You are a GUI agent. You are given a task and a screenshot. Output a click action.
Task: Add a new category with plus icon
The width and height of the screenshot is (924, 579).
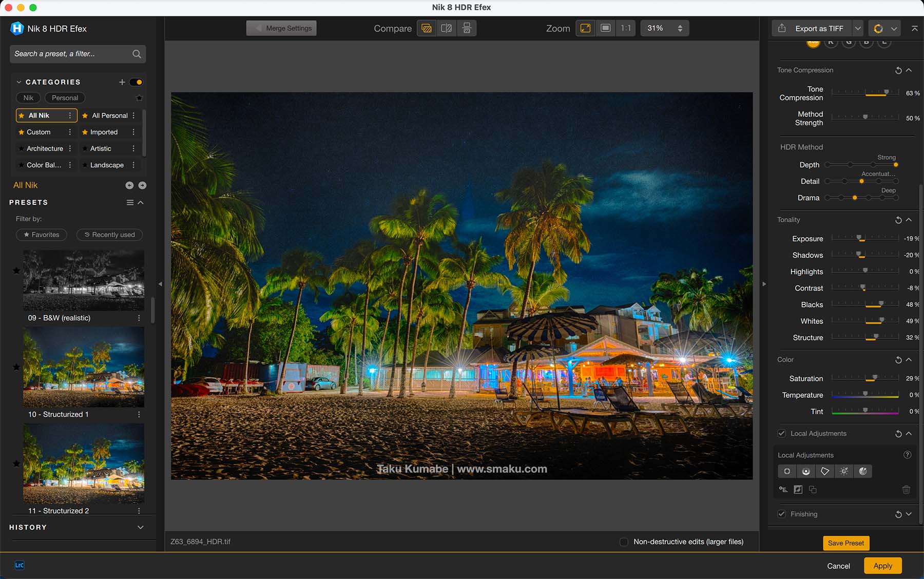tap(122, 82)
